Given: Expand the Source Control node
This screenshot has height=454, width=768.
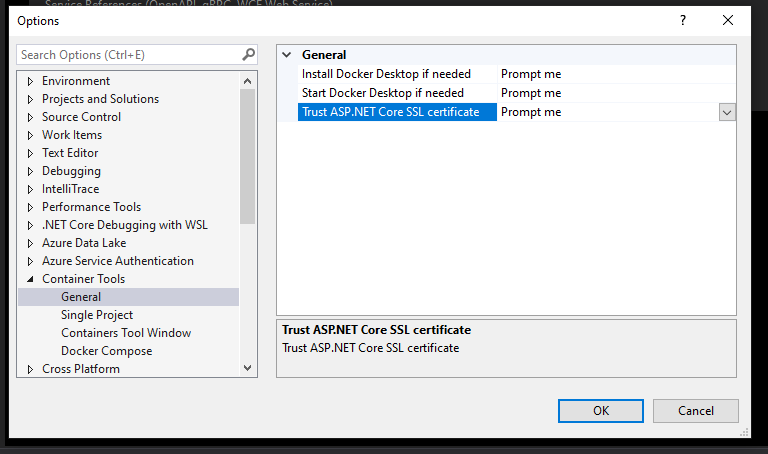Looking at the screenshot, I should (x=30, y=117).
